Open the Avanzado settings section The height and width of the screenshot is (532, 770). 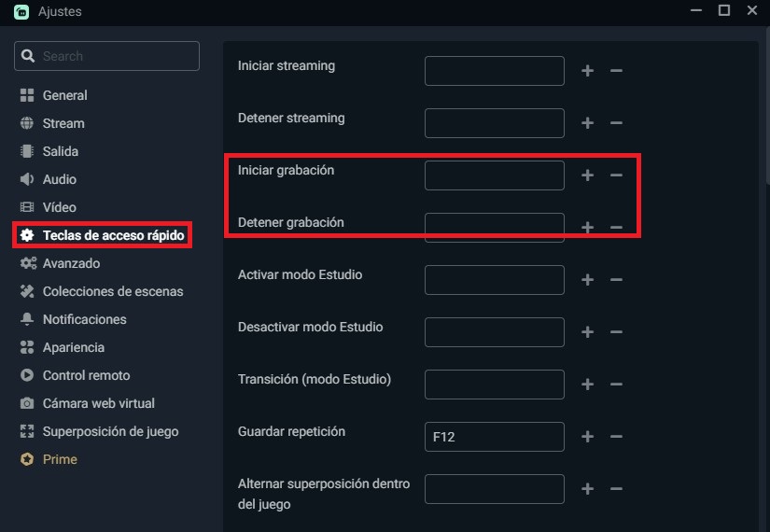coord(71,263)
